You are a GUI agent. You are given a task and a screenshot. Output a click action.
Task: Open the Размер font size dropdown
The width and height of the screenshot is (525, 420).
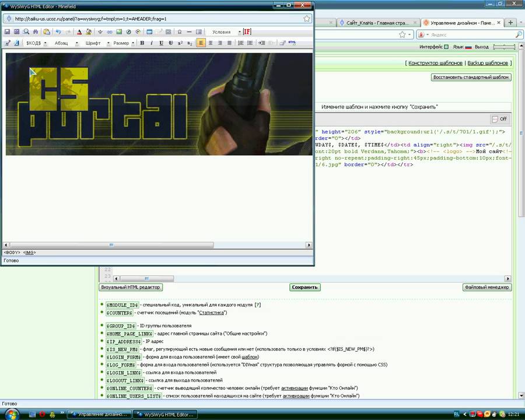[123, 43]
